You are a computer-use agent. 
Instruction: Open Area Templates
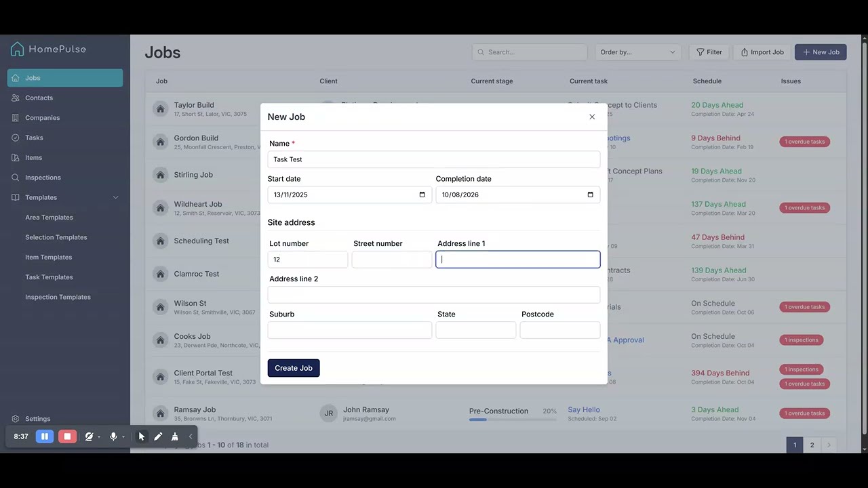(49, 218)
